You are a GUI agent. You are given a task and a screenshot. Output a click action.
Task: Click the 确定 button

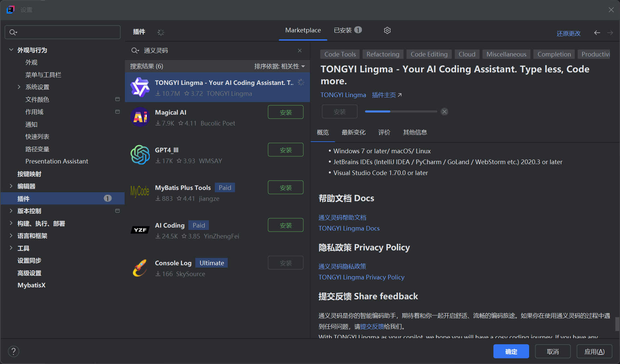coord(511,351)
